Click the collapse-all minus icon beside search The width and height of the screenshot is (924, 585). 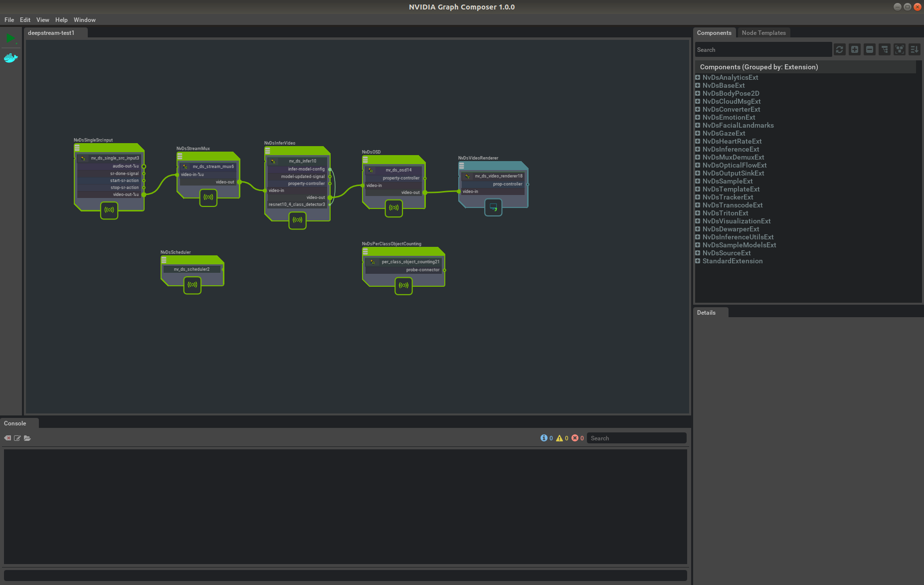point(870,49)
